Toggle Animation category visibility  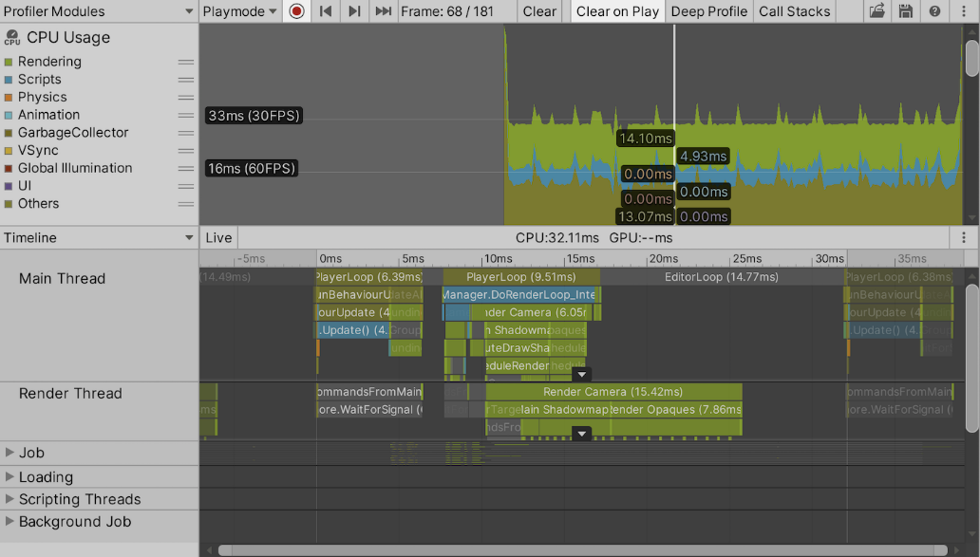tap(9, 116)
